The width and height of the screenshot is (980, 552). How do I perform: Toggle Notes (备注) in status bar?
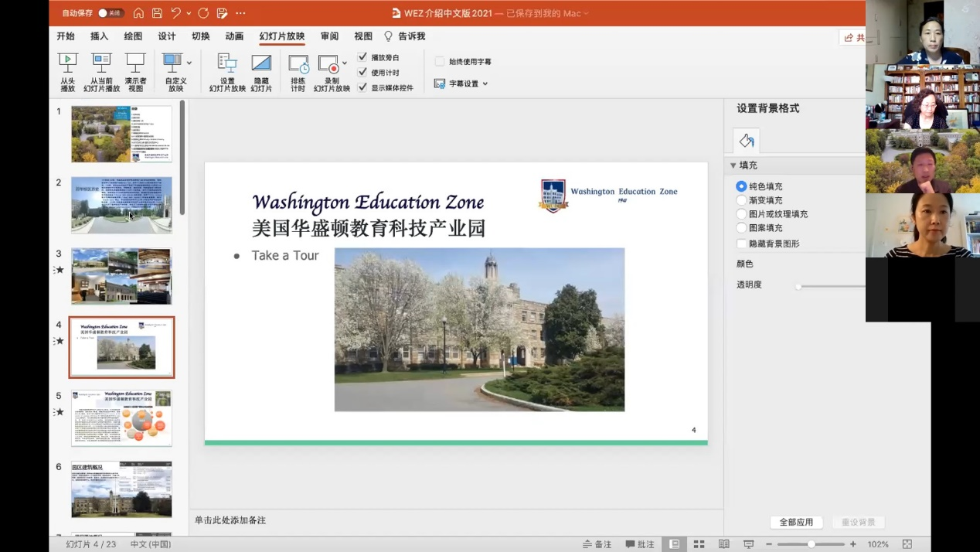[x=597, y=544]
